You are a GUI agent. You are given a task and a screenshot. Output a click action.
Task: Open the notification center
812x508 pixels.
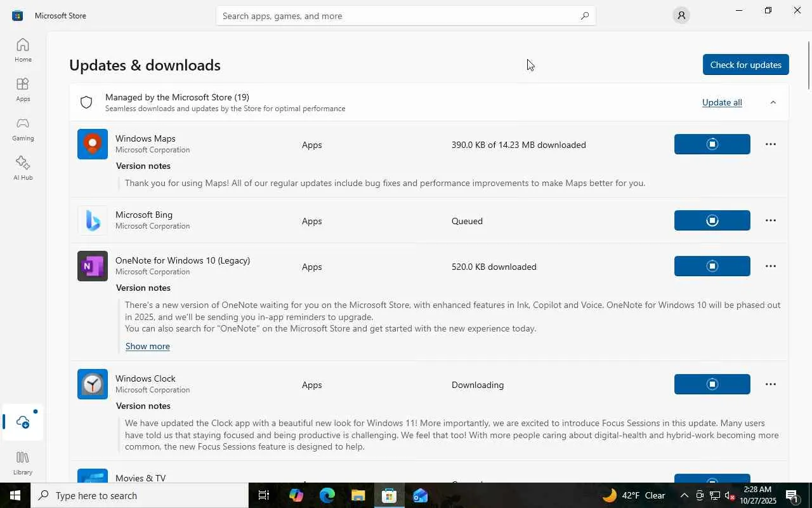[793, 495]
